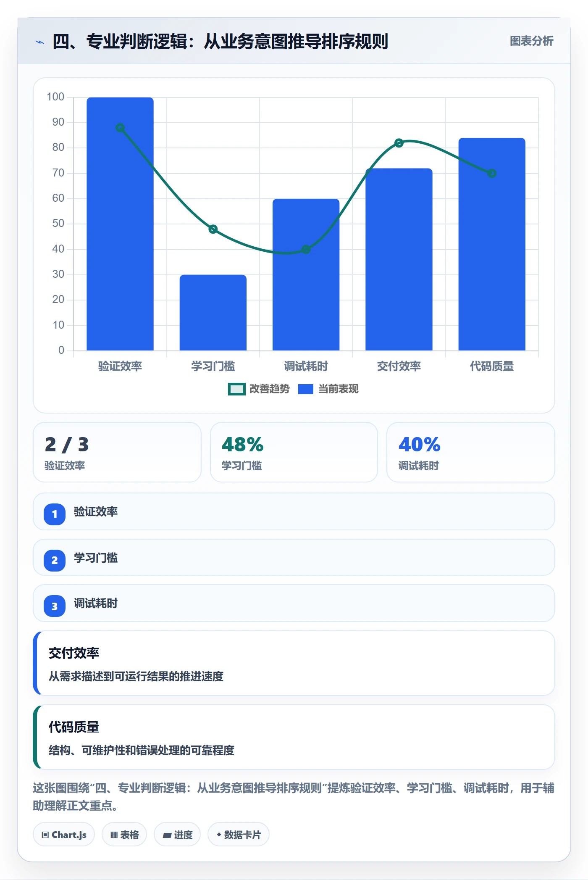This screenshot has height=880, width=588.
Task: Click the x-axis label 调试耗时
Action: (306, 366)
